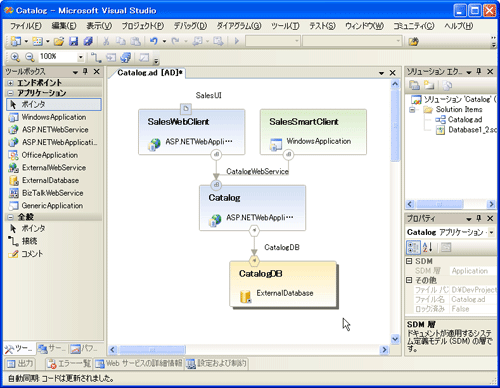The width and height of the screenshot is (500, 388).
Task: Close the ツールボックス panel
Action: tap(97, 71)
